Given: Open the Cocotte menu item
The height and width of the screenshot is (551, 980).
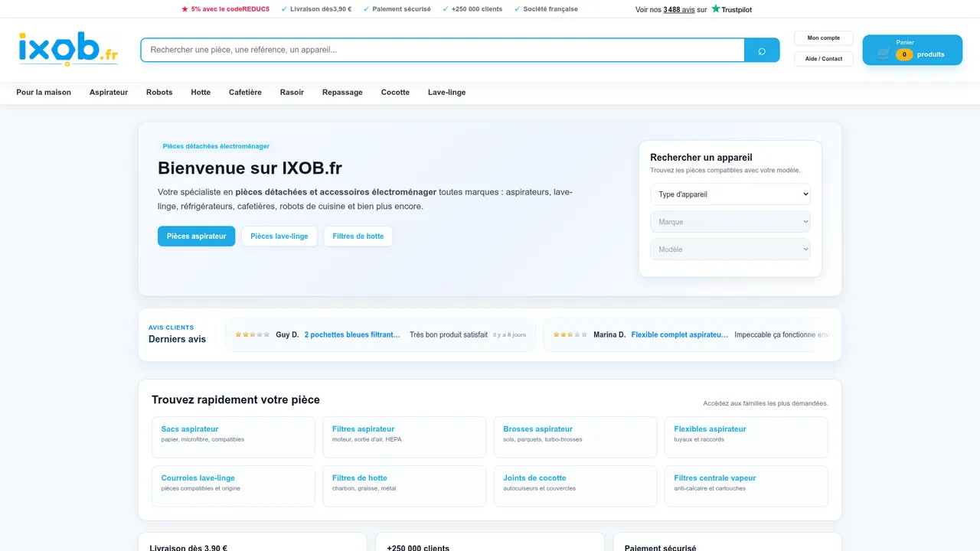Looking at the screenshot, I should pos(395,93).
